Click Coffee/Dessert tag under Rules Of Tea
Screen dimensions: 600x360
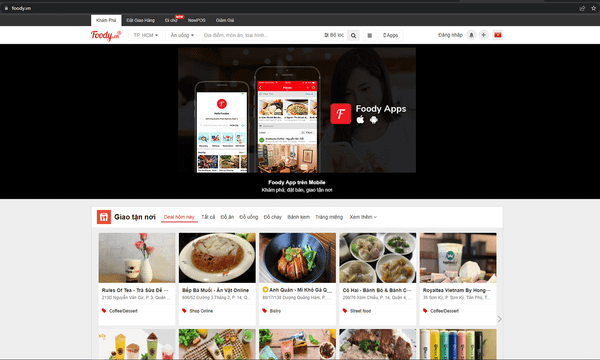[x=123, y=311]
